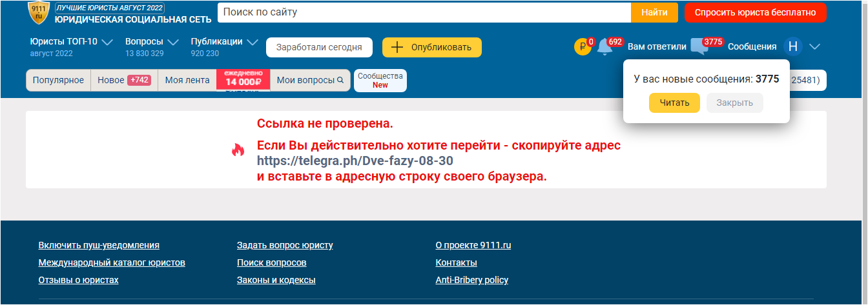Expand the Публикации dropdown menu

point(253,43)
